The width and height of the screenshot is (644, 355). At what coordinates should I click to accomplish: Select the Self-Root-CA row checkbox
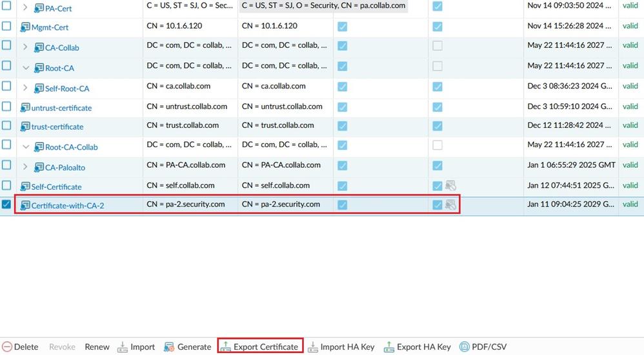[x=6, y=86]
